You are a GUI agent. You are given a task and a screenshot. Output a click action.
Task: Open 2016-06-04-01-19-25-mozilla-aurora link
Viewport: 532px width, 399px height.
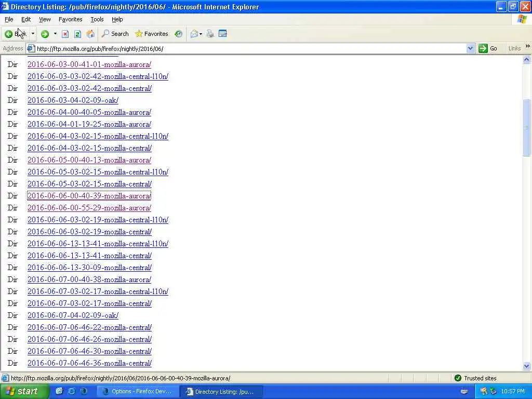pos(89,124)
